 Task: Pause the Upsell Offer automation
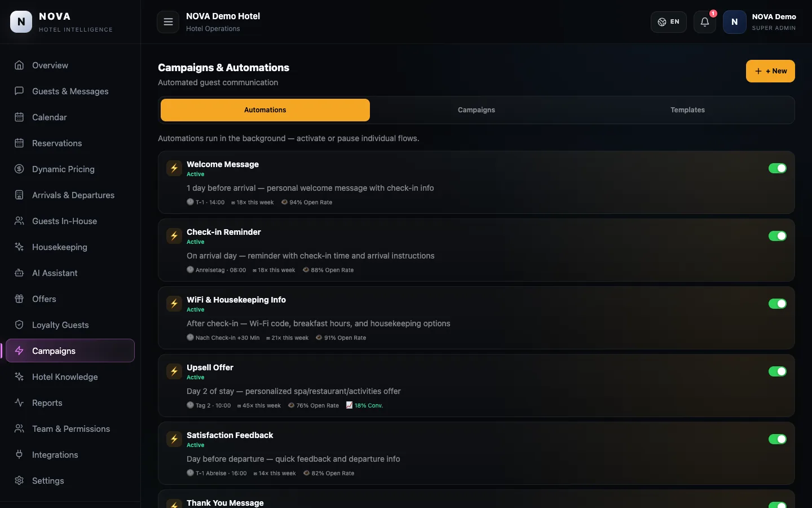click(778, 371)
